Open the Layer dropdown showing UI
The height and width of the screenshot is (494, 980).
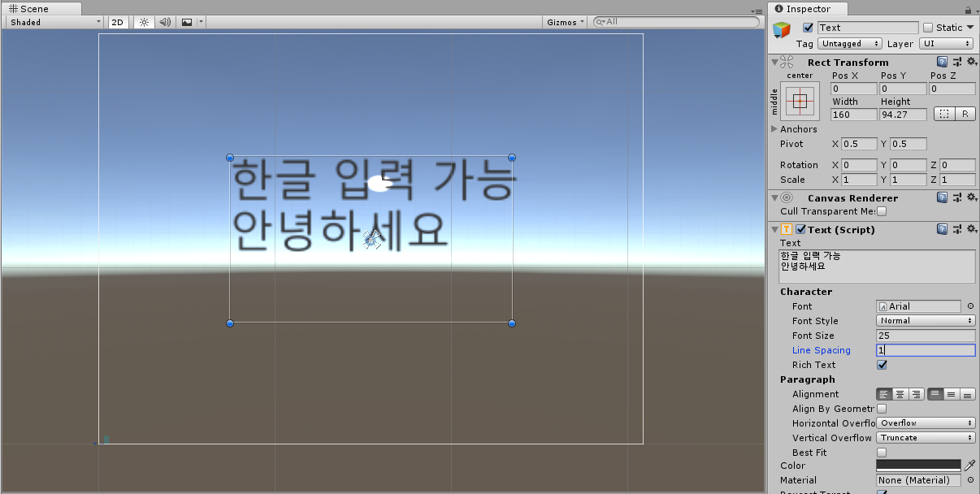click(946, 44)
